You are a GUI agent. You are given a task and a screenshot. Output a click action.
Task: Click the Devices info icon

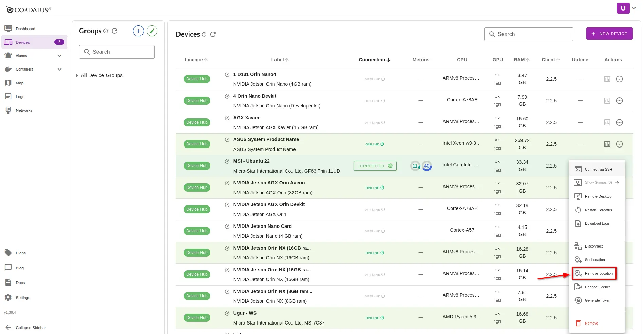(204, 34)
